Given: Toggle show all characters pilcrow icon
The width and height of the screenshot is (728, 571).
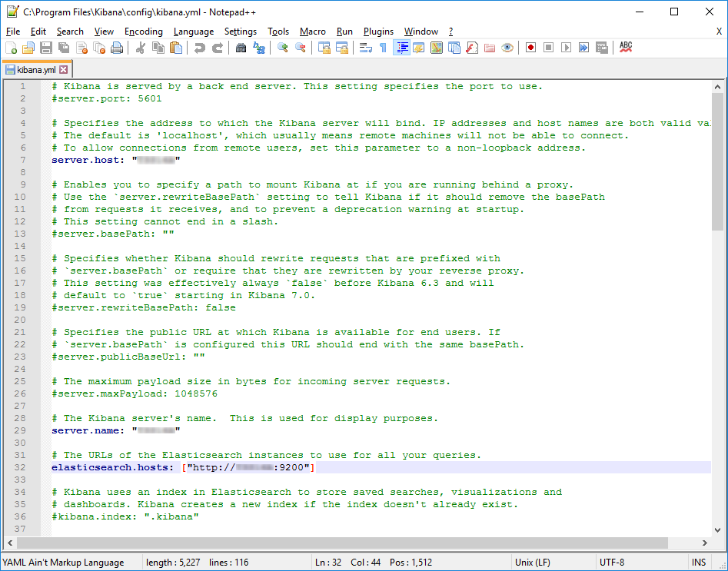Looking at the screenshot, I should pyautogui.click(x=383, y=48).
